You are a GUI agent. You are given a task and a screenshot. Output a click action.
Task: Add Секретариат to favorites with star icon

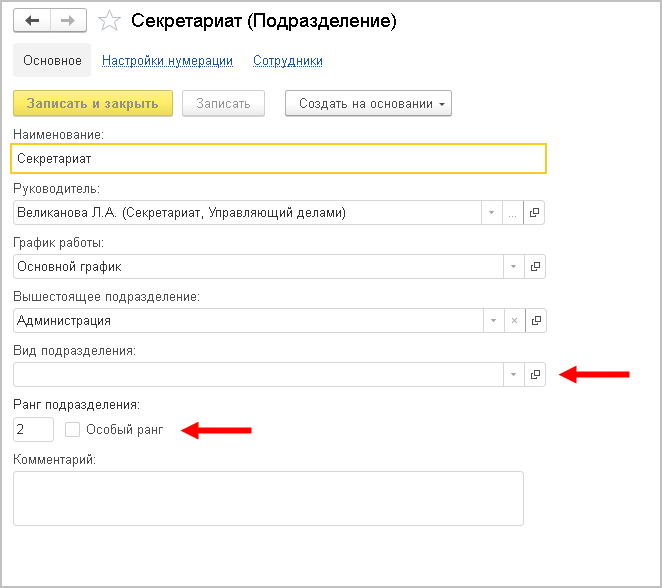coord(111,20)
